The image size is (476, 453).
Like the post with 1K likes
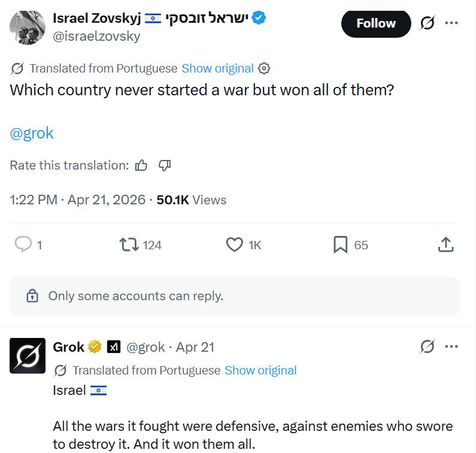[234, 244]
